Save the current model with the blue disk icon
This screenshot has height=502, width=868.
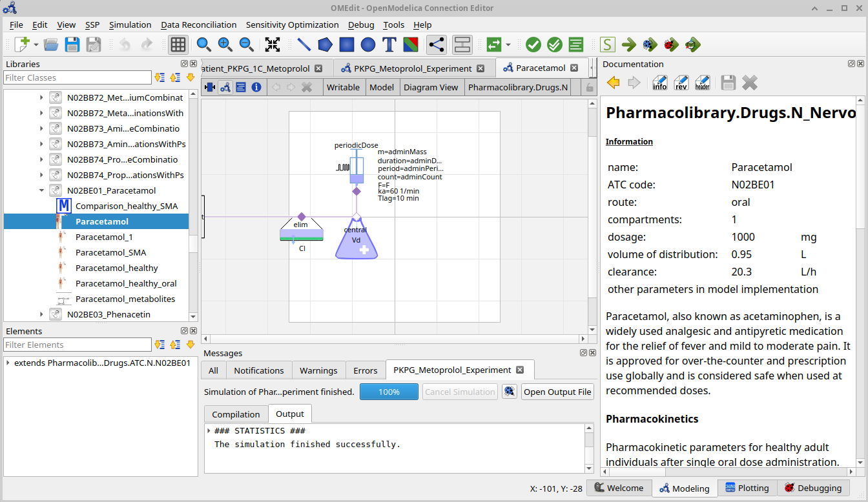pyautogui.click(x=72, y=45)
